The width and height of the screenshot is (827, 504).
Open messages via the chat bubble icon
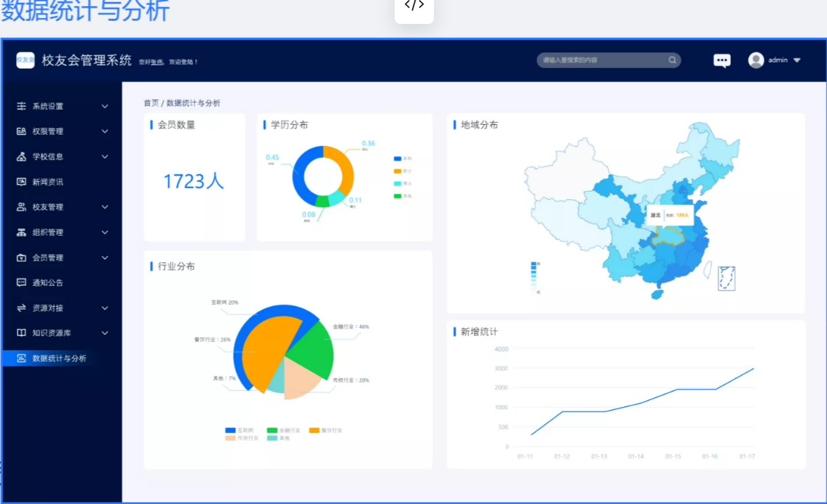(722, 60)
